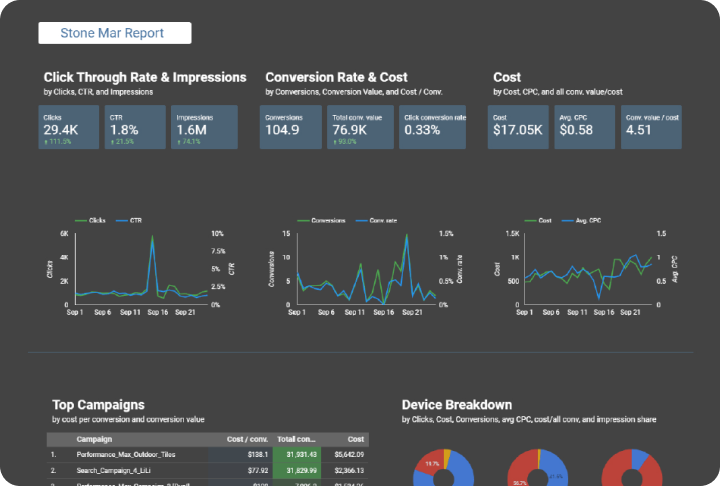Select the Performance_Max_Outdoor_Tiles campaign row
This screenshot has height=486, width=720.
pyautogui.click(x=208, y=454)
